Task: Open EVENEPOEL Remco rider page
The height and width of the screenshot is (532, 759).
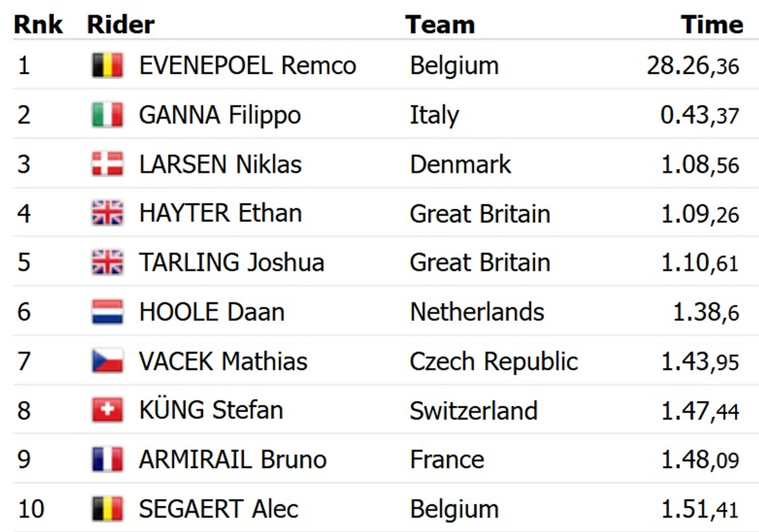Action: pos(247,66)
